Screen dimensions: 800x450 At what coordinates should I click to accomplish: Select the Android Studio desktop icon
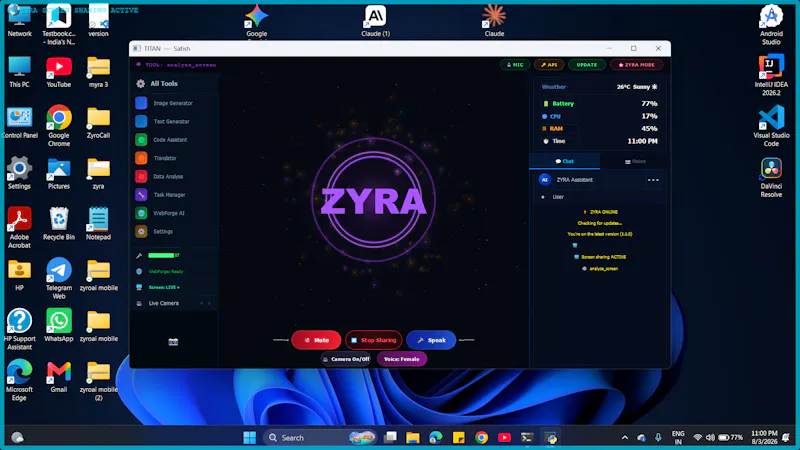(x=771, y=24)
